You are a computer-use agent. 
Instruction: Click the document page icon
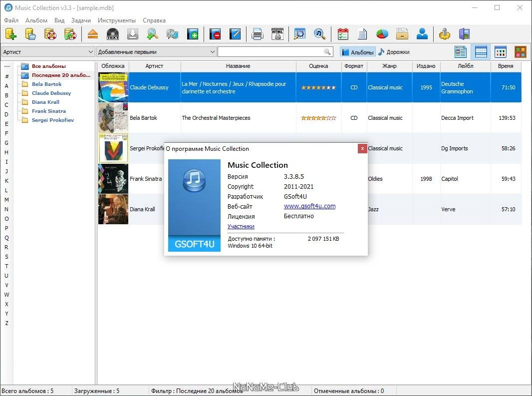pyautogui.click(x=362, y=34)
